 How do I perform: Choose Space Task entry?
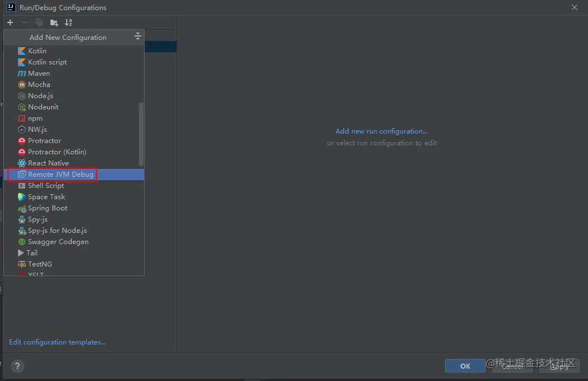pos(74,197)
